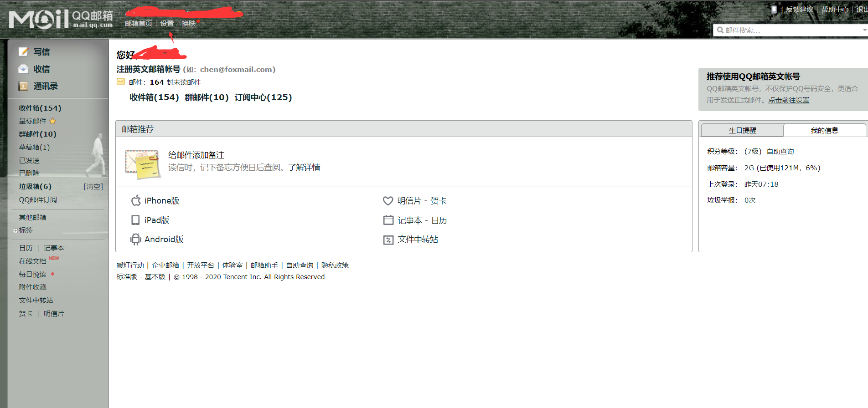Open 文件中转站 in the sidebar

pyautogui.click(x=36, y=301)
